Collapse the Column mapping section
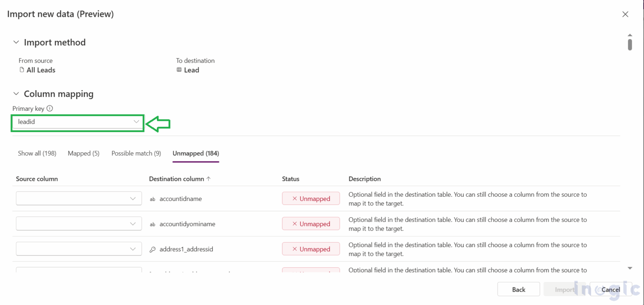644x305 pixels. (x=16, y=94)
